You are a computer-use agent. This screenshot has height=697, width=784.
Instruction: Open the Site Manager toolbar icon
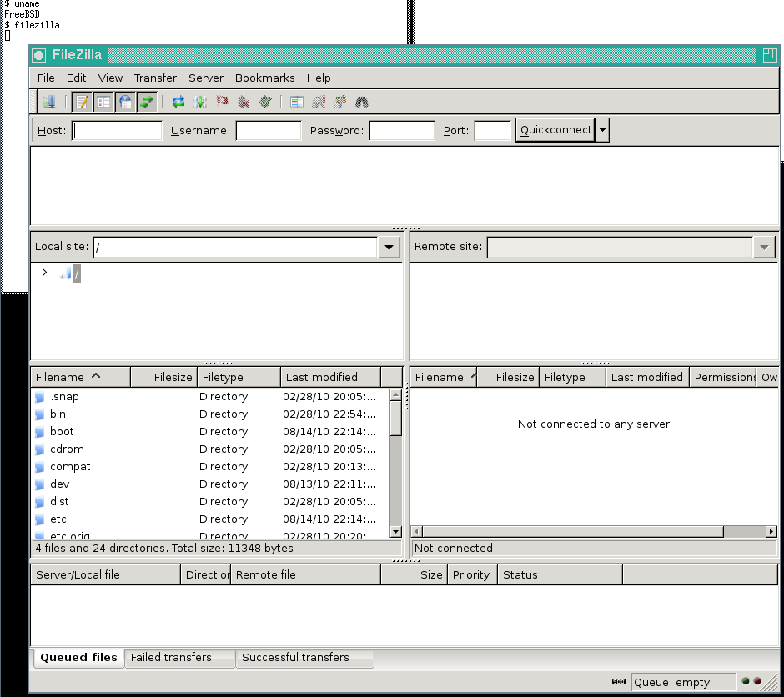(x=49, y=102)
